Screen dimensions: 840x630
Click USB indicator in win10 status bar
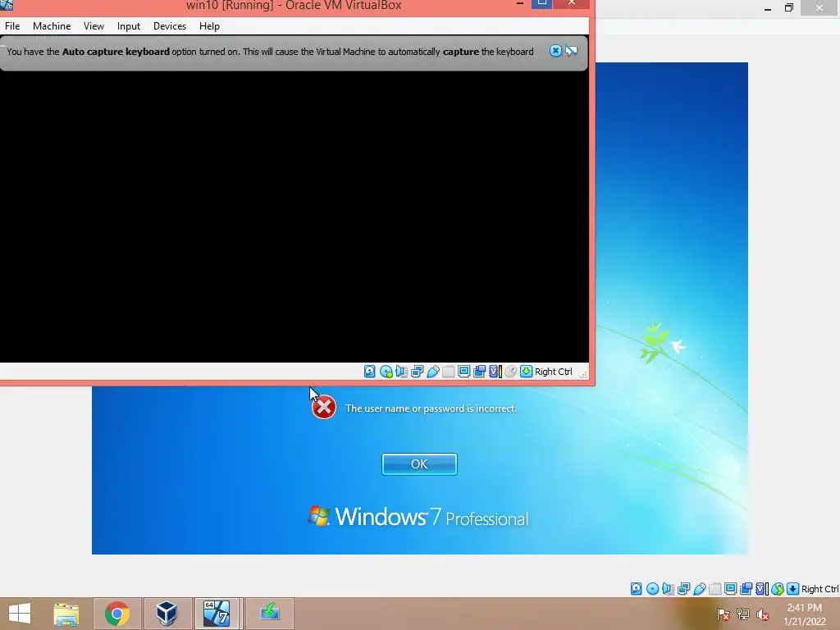433,372
